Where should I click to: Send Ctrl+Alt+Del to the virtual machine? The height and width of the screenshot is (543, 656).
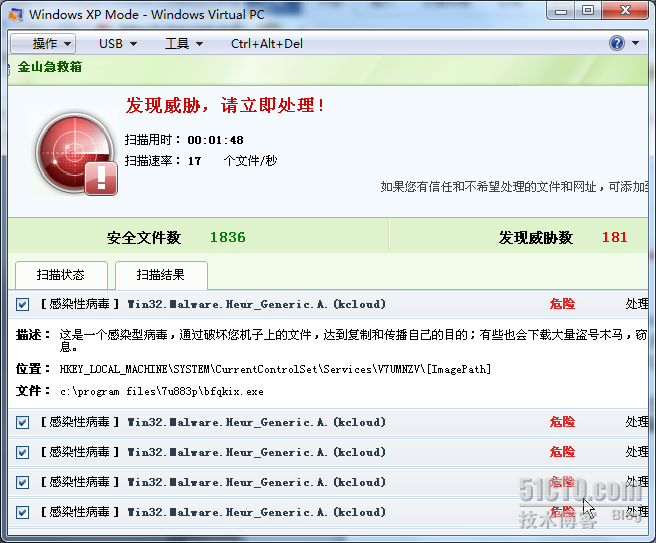click(x=266, y=44)
